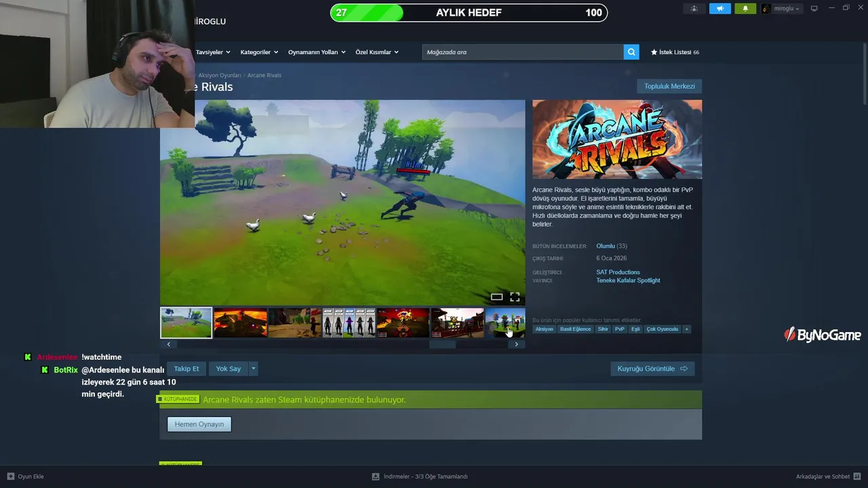Expand the Tavsiyeler menu
Viewport: 868px width, 488px height.
213,52
